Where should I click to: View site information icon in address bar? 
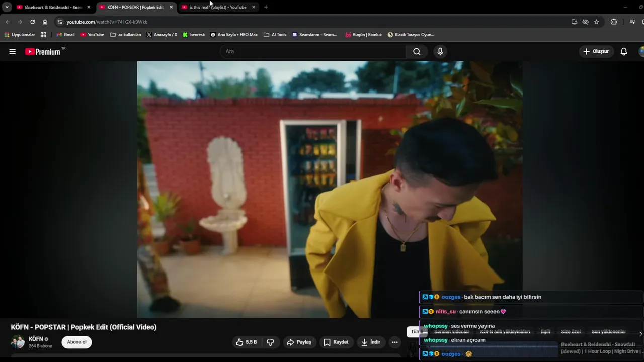(60, 22)
